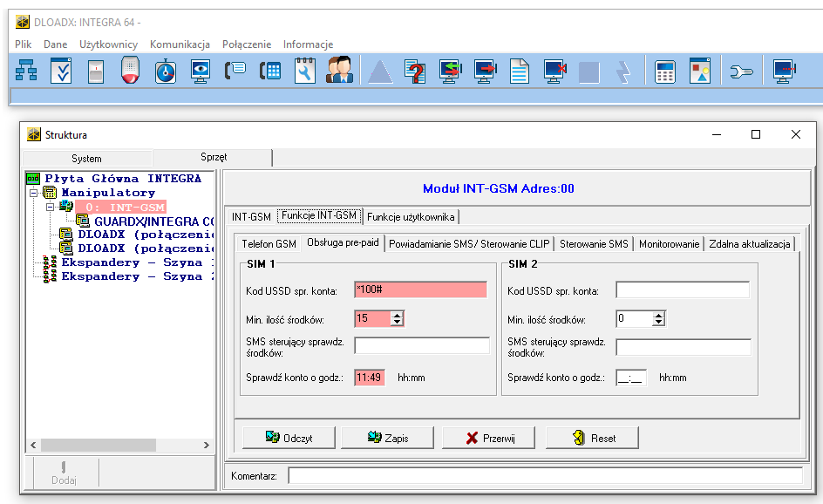Click SIM 1 Sprawdź konto time field
The width and height of the screenshot is (823, 504).
pyautogui.click(x=370, y=378)
